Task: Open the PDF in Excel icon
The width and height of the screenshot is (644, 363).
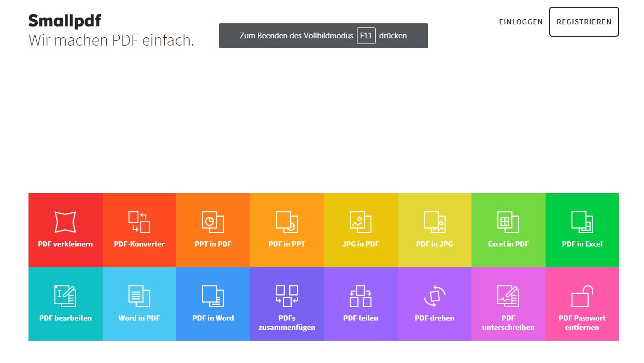Action: [582, 222]
